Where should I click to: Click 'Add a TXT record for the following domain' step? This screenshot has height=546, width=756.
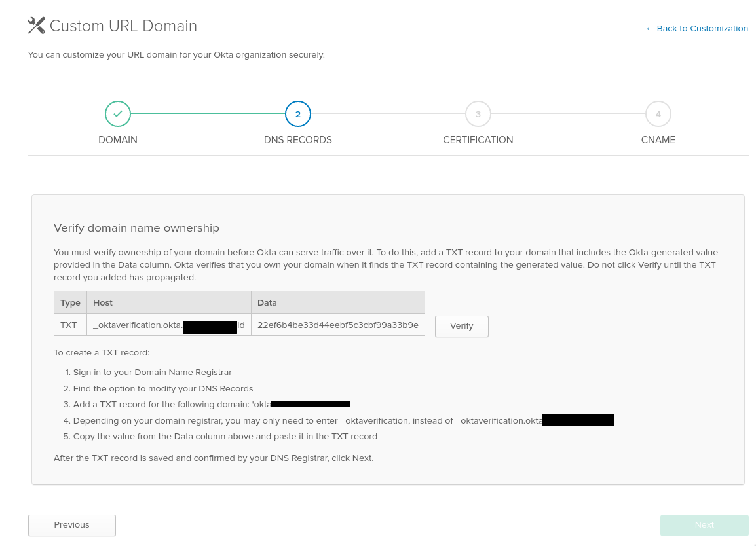(x=212, y=404)
